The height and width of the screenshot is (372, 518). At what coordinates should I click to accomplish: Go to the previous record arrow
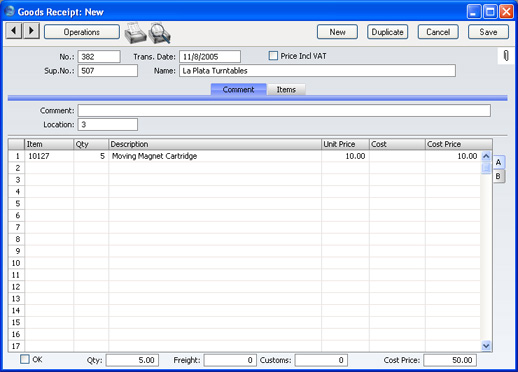pos(14,31)
